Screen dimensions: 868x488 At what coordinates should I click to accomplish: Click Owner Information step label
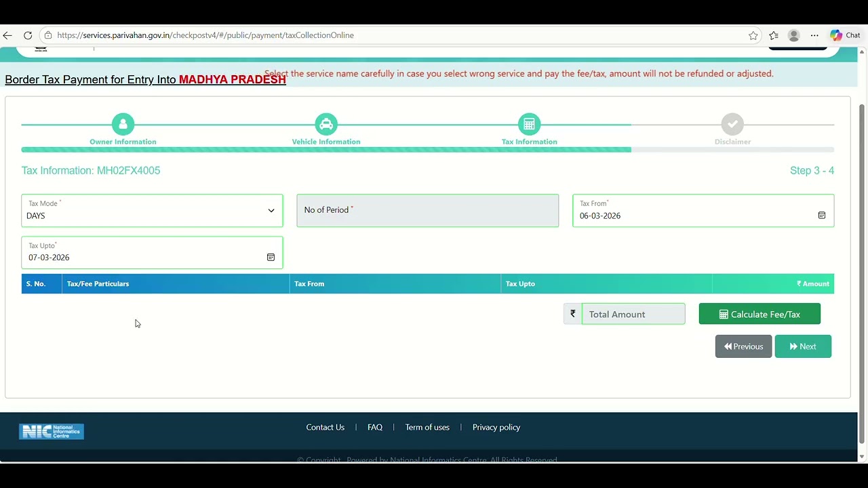click(123, 142)
